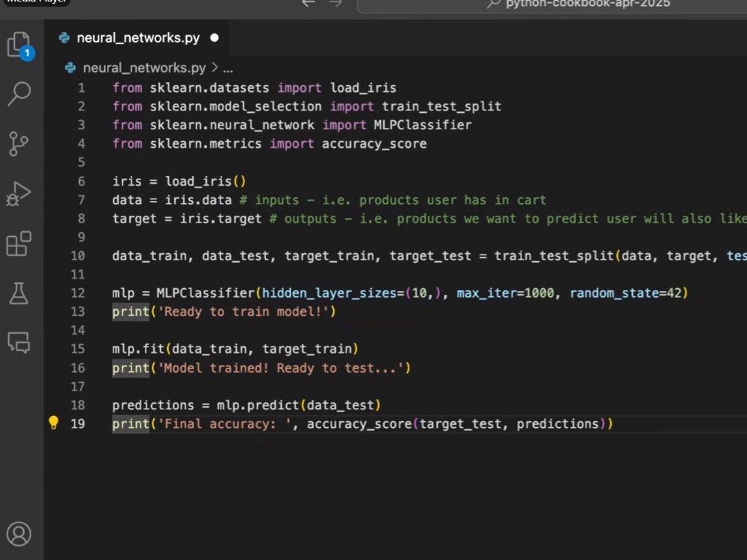The image size is (747, 560).
Task: Click neural_networks.py in the breadcrumb
Action: pos(144,68)
